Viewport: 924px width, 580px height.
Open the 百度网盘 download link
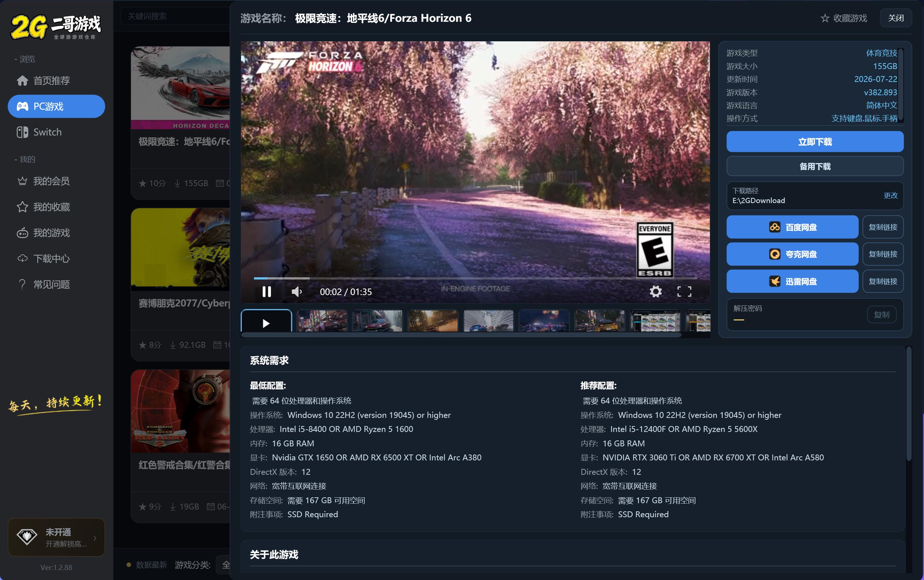792,227
